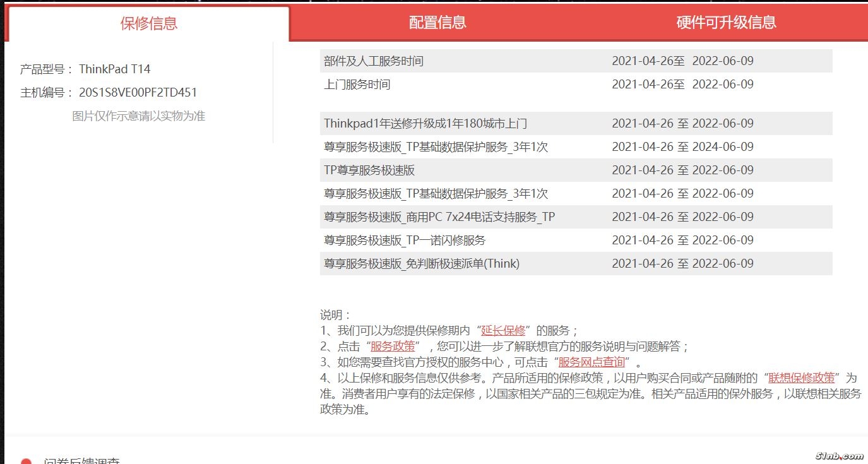Click the 商用PC 7x24电话支持服务 row

[x=439, y=217]
